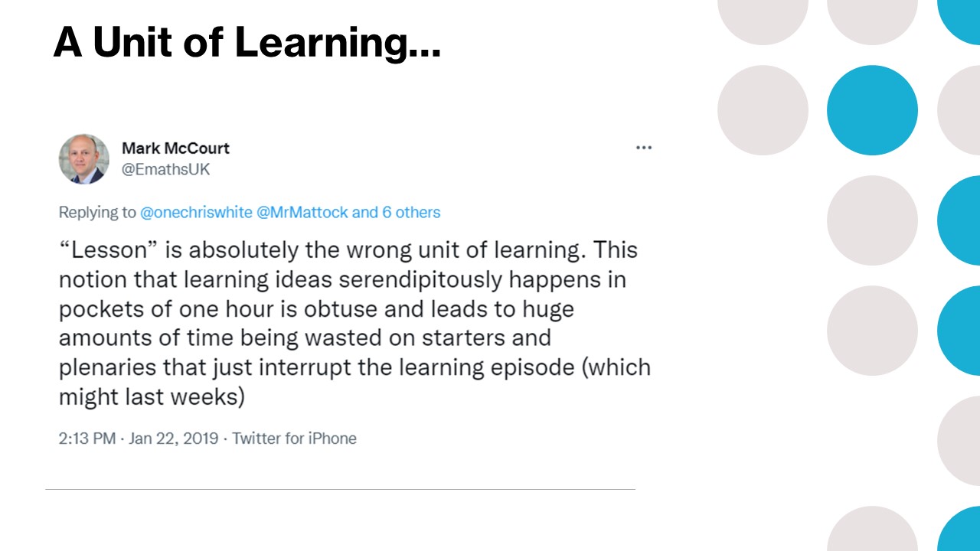Viewport: 980px width, 551px height.
Task: Click the Jan 22, 2019 date
Action: (173, 439)
